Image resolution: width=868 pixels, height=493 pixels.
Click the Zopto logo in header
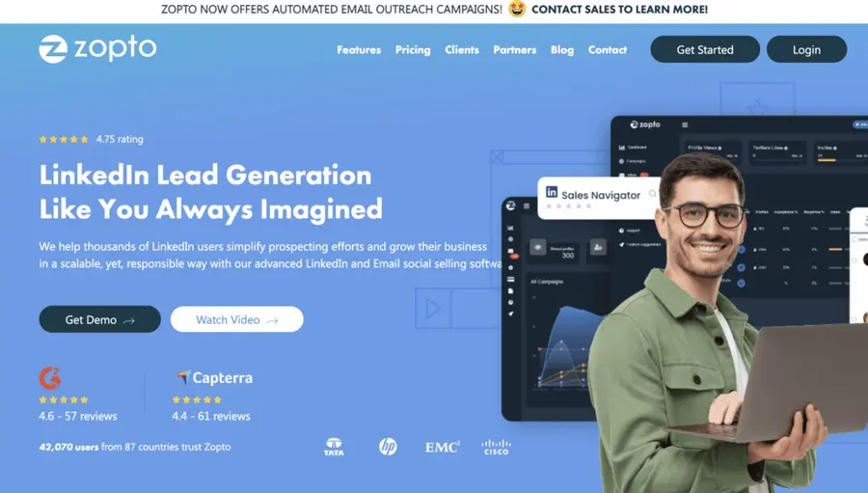pos(97,49)
